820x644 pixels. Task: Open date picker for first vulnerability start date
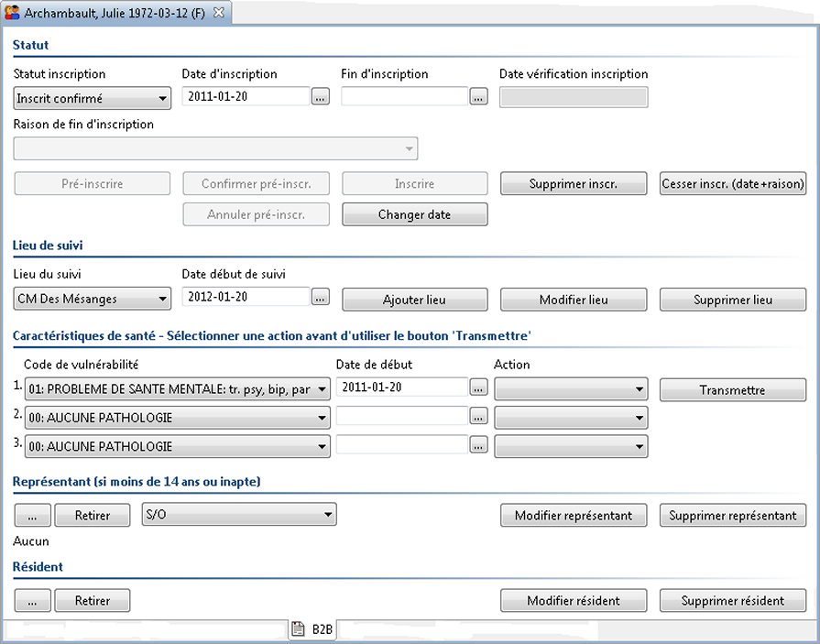click(478, 387)
